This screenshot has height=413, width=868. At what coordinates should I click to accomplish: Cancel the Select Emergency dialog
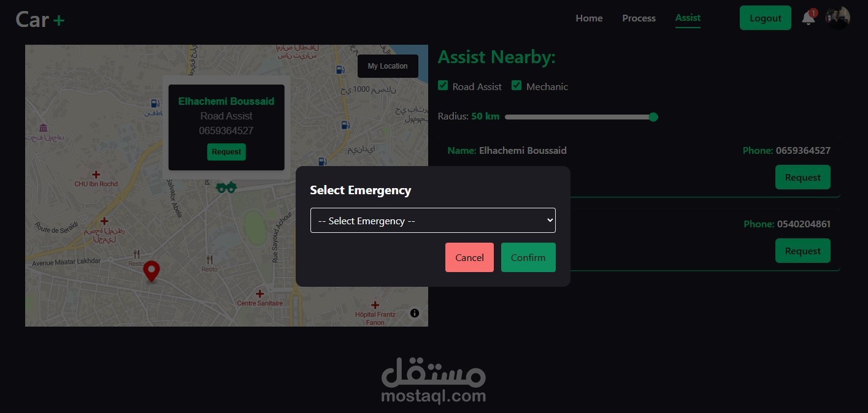tap(469, 257)
